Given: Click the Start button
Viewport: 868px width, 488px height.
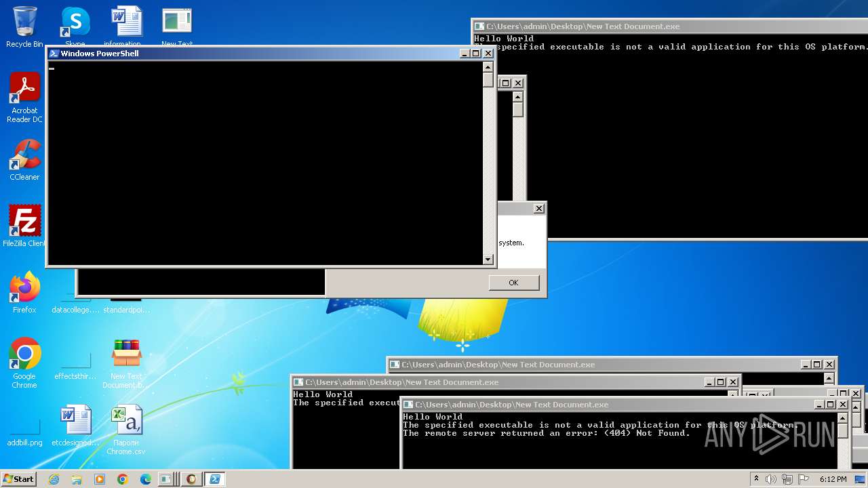Looking at the screenshot, I should 18,479.
